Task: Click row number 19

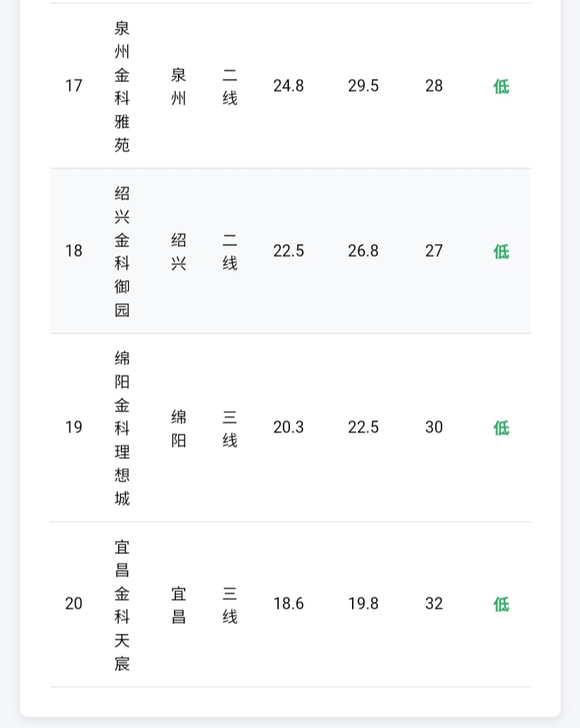Action: click(x=74, y=428)
